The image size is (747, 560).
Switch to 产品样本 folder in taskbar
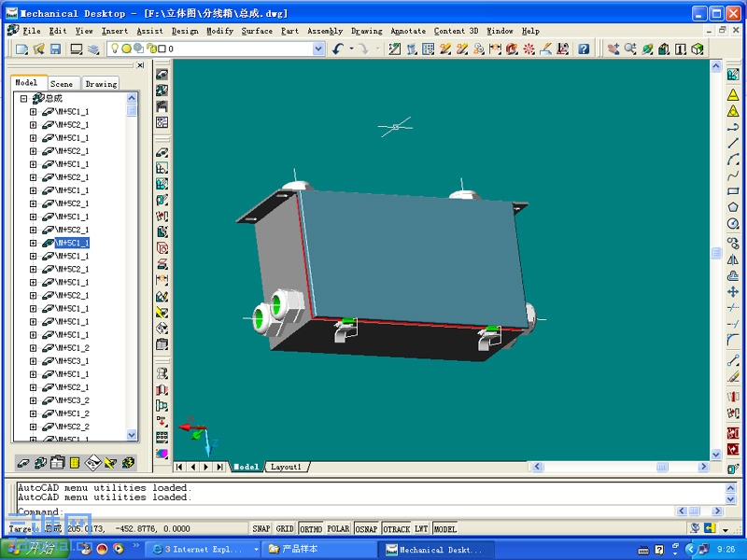tap(318, 549)
